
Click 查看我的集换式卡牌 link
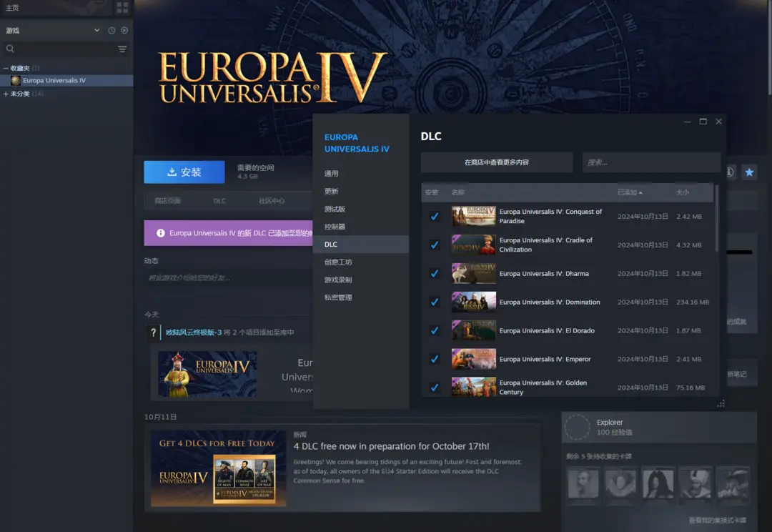pos(717,520)
